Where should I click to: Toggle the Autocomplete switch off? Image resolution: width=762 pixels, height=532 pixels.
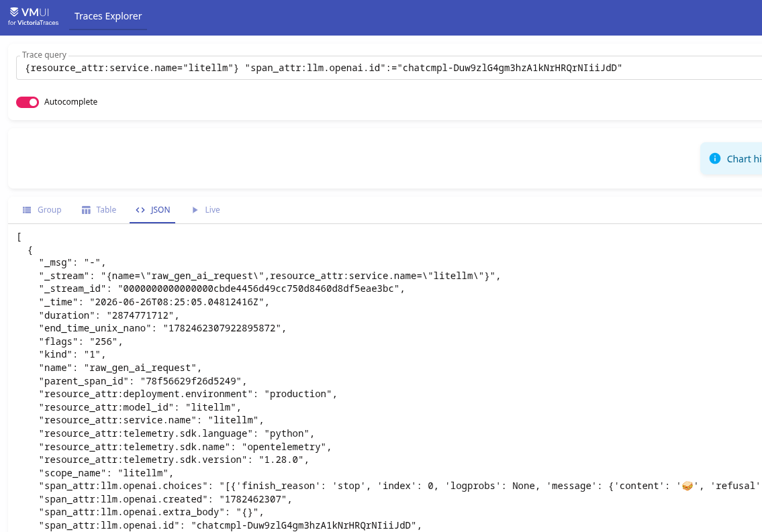[28, 102]
